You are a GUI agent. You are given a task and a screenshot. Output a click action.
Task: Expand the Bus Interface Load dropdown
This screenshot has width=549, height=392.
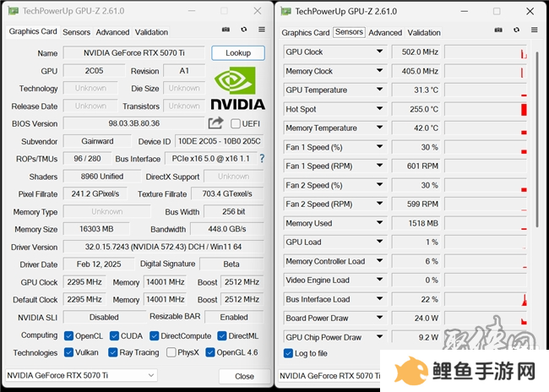pyautogui.click(x=379, y=299)
